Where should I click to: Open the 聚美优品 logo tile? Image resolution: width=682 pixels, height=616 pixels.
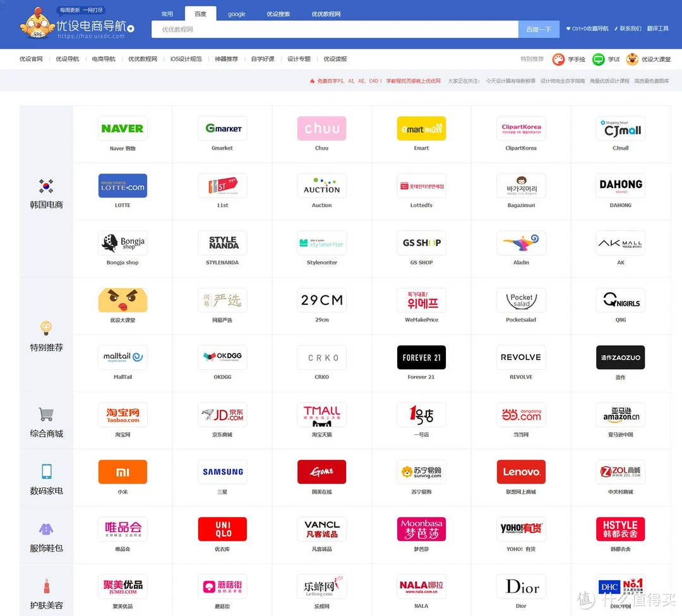[123, 586]
